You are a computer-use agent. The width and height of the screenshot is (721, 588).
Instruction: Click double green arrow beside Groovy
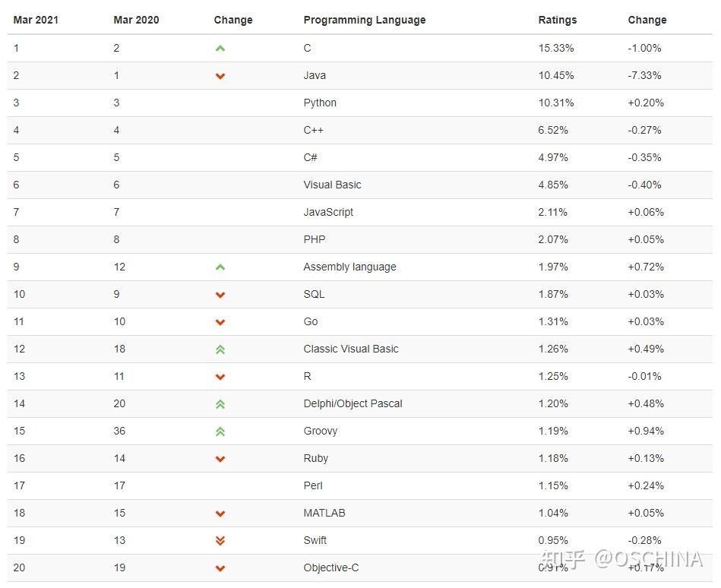[220, 432]
